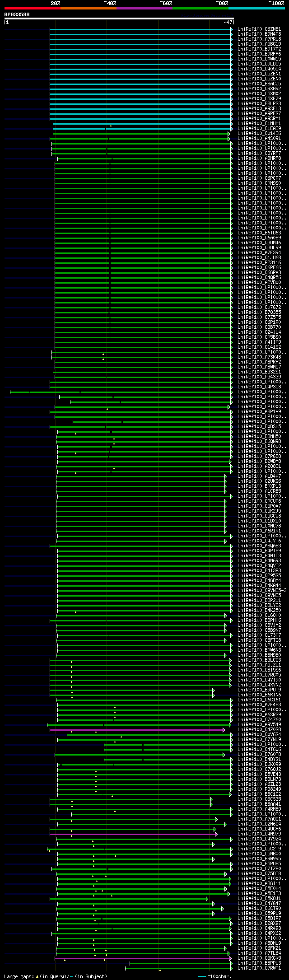
Task: Open the UniRef100_B9N4M8 hit label
Action: (x=259, y=34)
